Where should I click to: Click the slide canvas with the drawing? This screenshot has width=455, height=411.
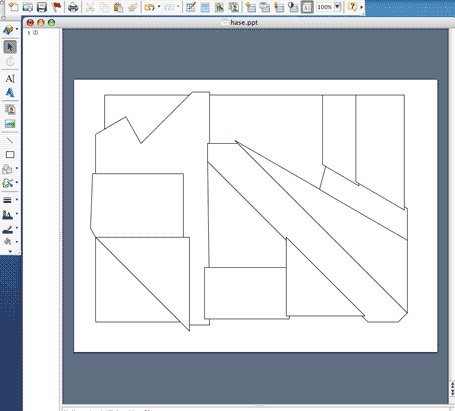point(255,216)
